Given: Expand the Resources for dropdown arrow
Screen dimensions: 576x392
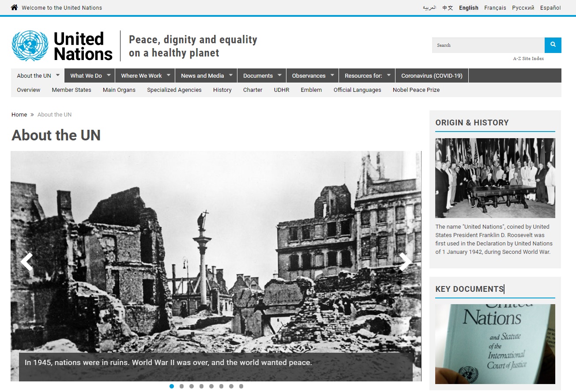Looking at the screenshot, I should pyautogui.click(x=389, y=75).
